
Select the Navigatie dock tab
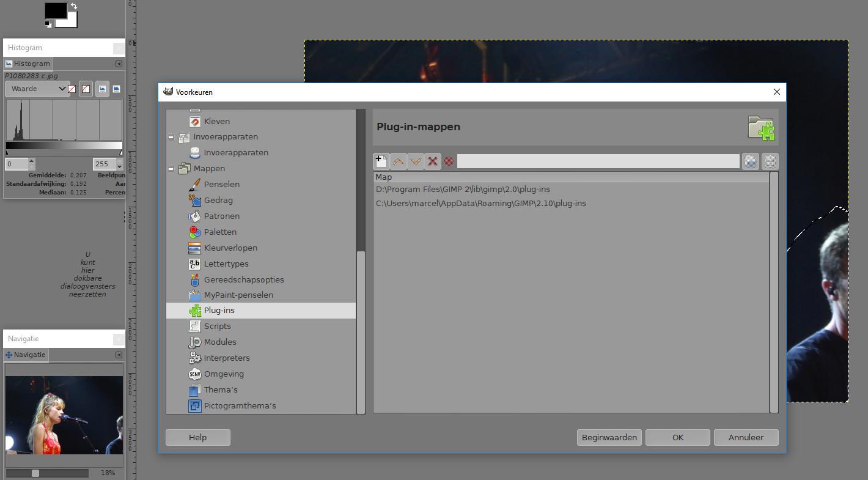[26, 355]
